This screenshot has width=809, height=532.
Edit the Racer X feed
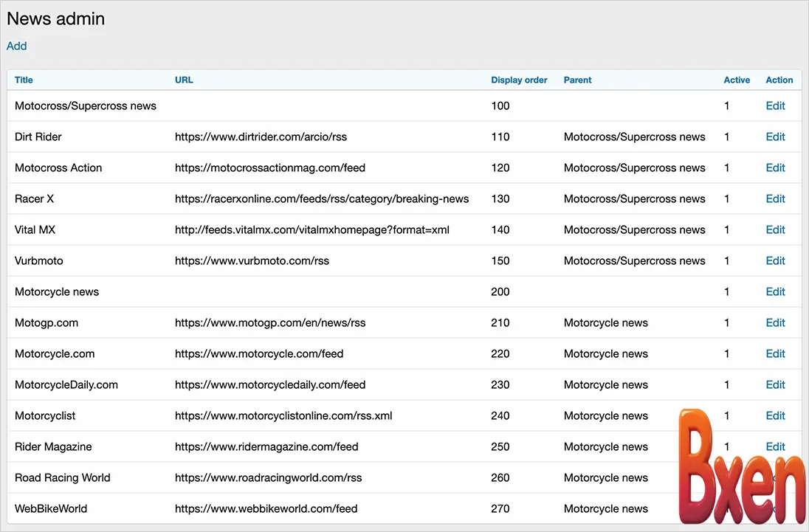click(x=775, y=198)
